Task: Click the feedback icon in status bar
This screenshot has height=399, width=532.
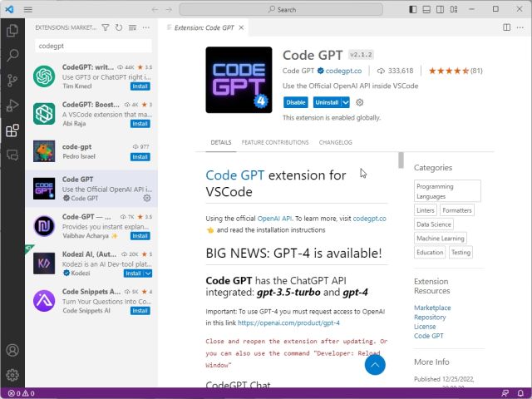Action: pos(505,393)
